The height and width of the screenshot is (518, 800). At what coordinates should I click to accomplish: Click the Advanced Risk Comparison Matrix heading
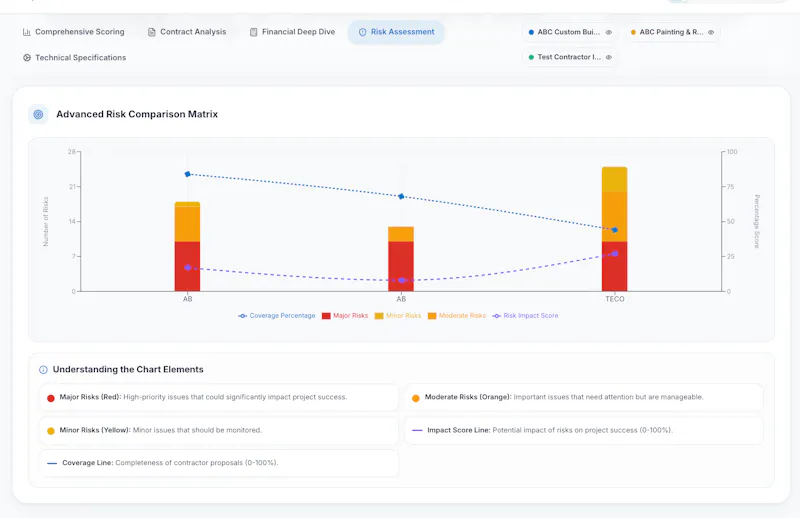[137, 114]
